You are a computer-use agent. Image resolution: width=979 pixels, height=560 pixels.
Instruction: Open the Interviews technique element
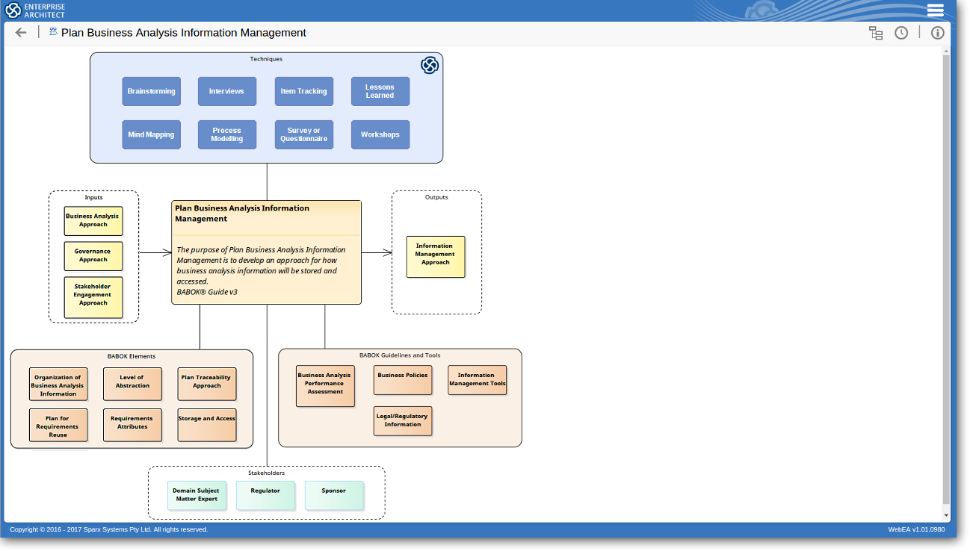(227, 91)
